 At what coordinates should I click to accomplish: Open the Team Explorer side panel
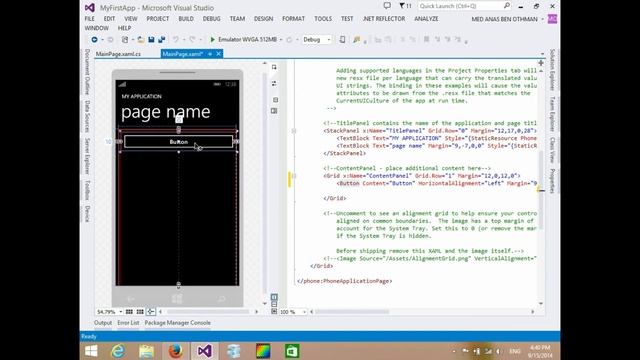[552, 113]
